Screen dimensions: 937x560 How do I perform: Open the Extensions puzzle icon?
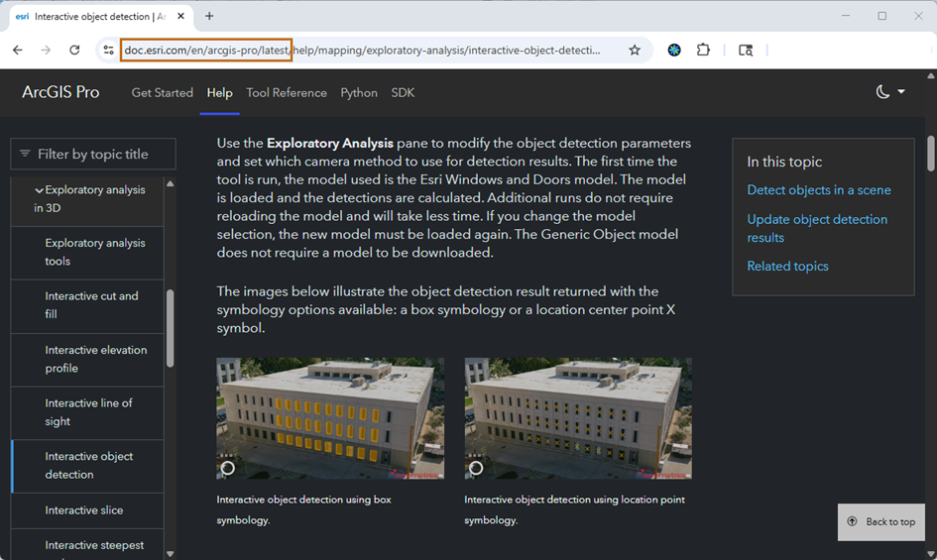click(x=703, y=51)
